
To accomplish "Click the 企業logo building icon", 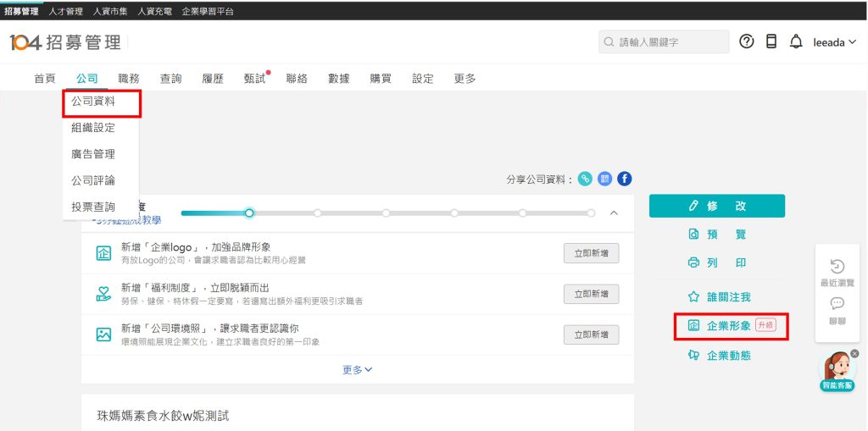I will tap(103, 253).
